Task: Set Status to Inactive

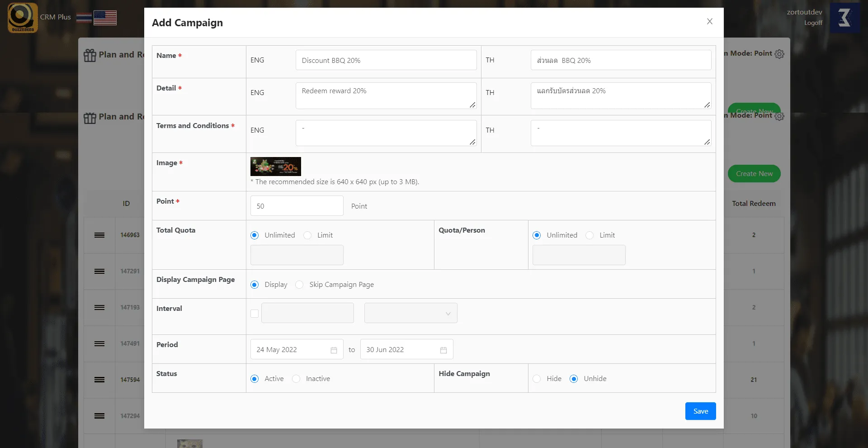Action: coord(296,379)
